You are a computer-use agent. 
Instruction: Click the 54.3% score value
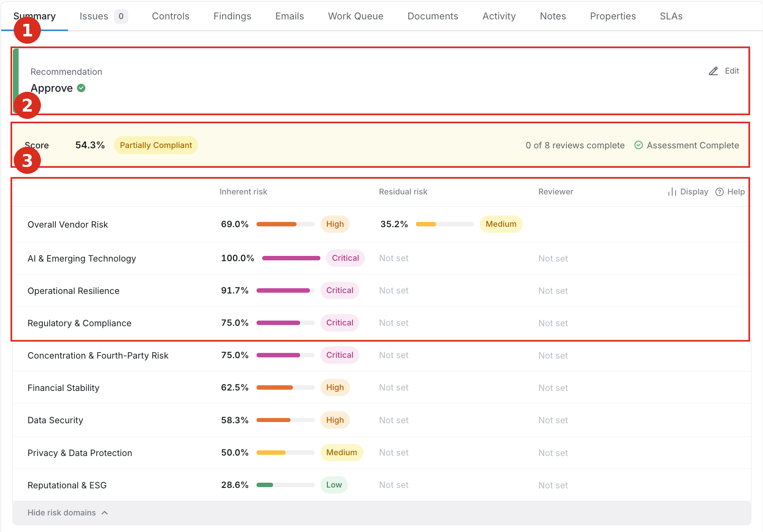coord(90,145)
